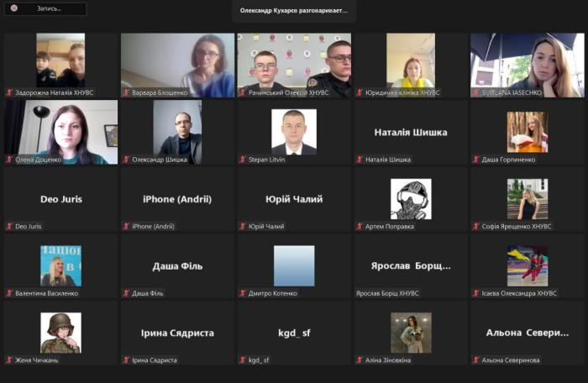
Task: Select the Наталія Шишка participant tile
Action: tap(411, 132)
